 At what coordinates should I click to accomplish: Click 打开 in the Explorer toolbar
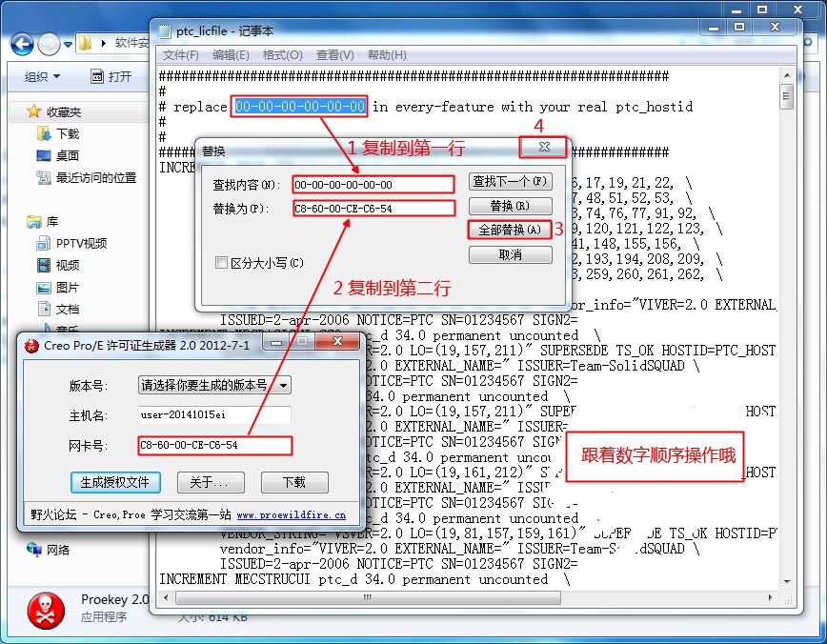point(111,77)
